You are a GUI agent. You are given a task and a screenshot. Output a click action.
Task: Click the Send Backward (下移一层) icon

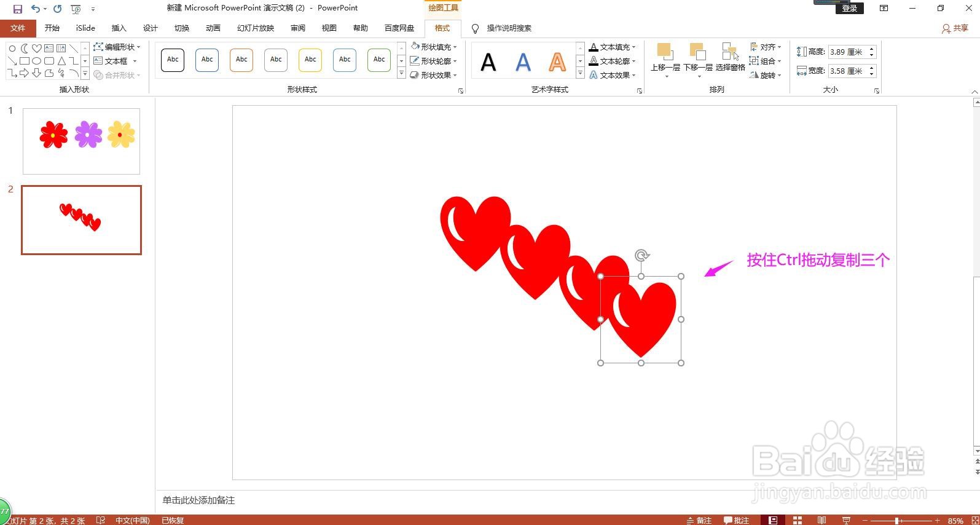pyautogui.click(x=697, y=52)
